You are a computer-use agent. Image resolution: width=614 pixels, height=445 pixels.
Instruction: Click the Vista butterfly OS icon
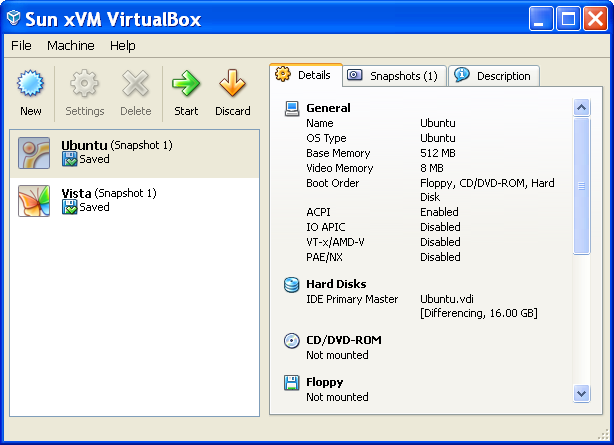click(34, 201)
